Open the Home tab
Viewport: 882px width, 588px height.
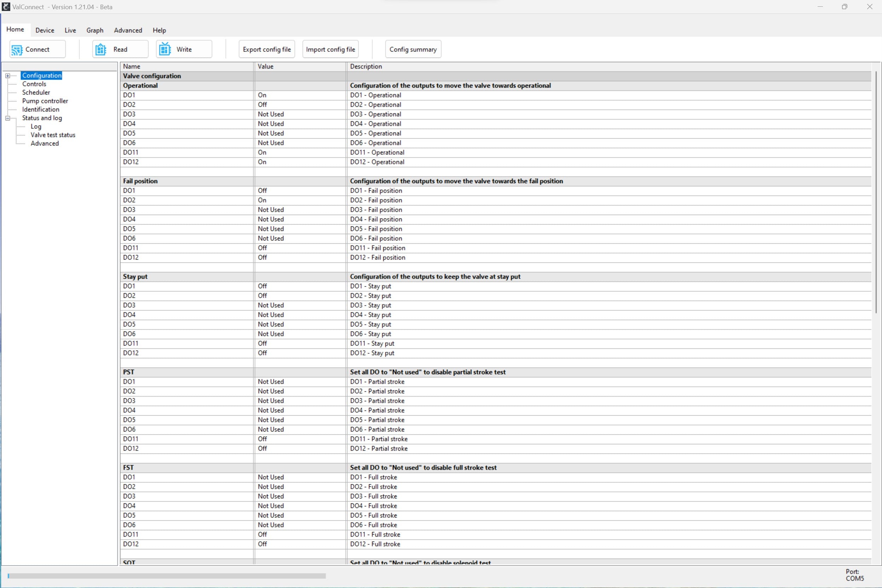(x=15, y=29)
